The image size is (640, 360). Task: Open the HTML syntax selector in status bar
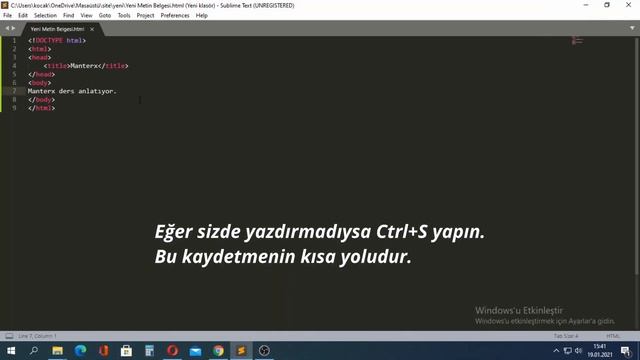click(613, 336)
